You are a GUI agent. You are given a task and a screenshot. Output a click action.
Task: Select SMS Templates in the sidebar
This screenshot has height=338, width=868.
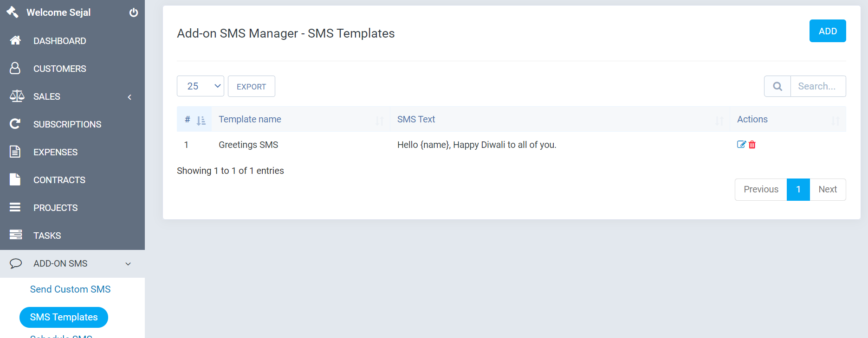click(64, 317)
